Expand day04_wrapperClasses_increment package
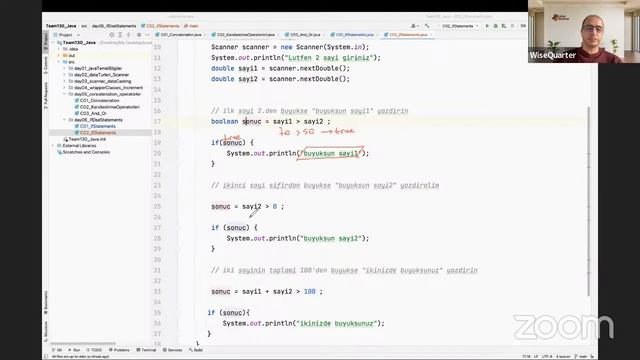640x360 pixels. point(64,88)
